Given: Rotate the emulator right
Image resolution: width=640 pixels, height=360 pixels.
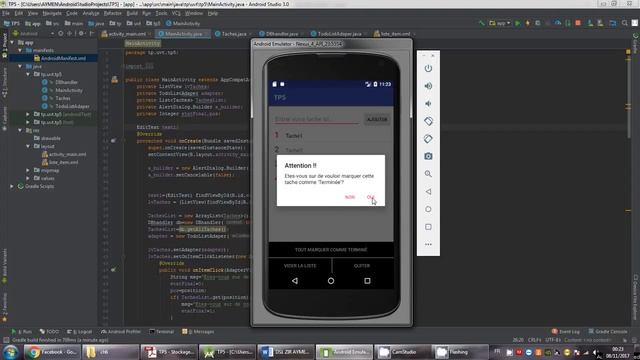Looking at the screenshot, I should 428,139.
